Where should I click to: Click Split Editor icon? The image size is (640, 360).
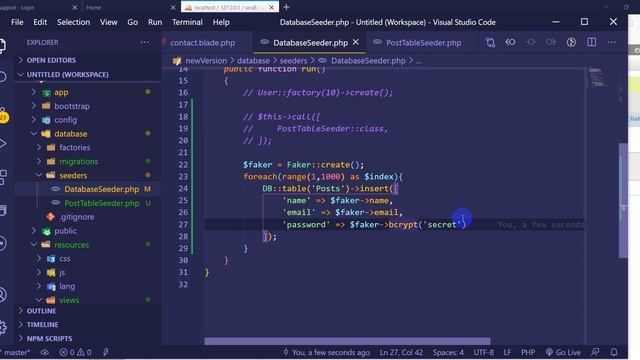[591, 42]
